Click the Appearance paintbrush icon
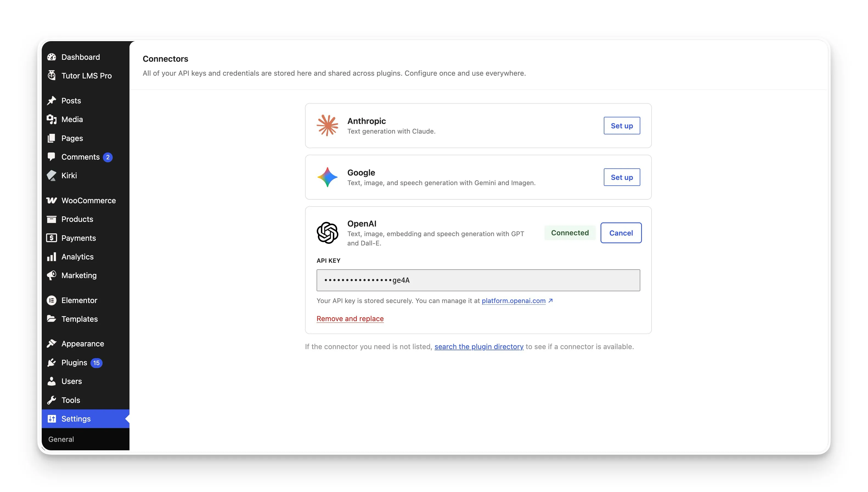Screen dimensions: 868x492 tap(51, 344)
